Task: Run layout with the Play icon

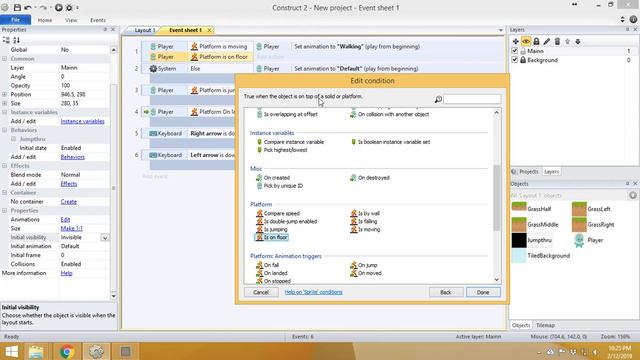Action: click(59, 7)
